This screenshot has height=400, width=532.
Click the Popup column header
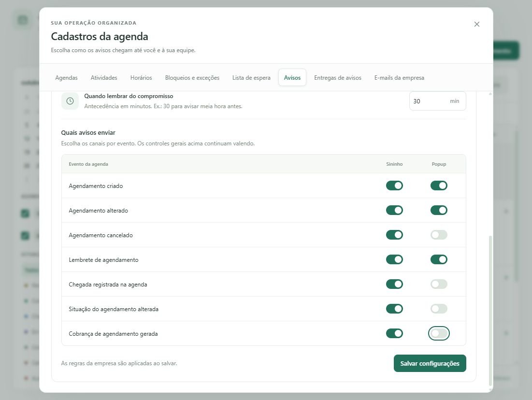coord(439,164)
